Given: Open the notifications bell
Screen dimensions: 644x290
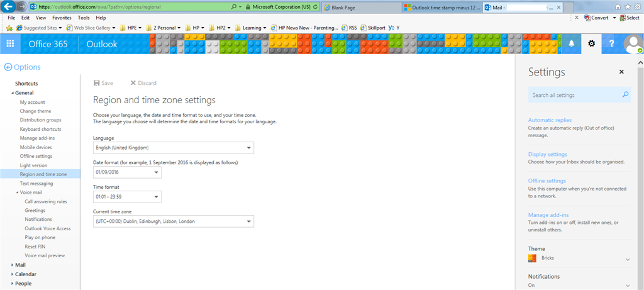Looking at the screenshot, I should pos(571,44).
